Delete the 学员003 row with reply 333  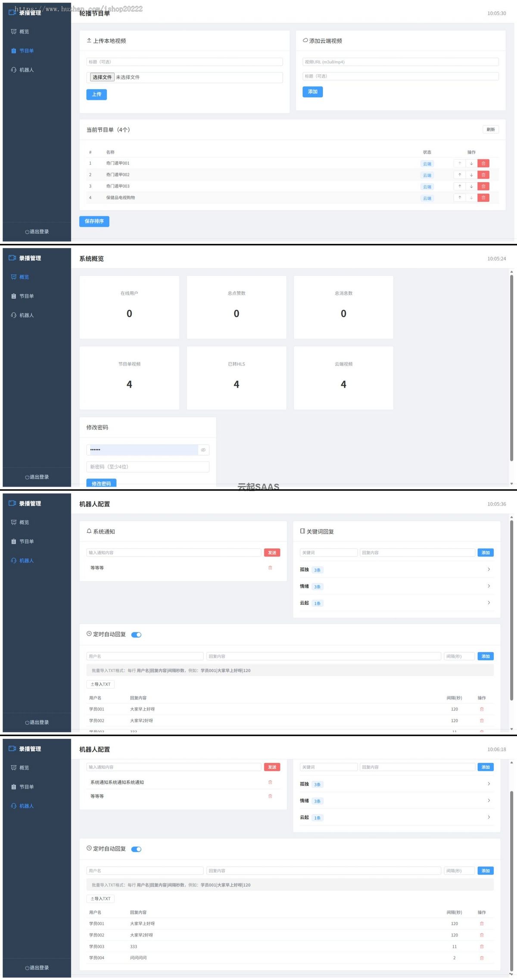pos(482,947)
